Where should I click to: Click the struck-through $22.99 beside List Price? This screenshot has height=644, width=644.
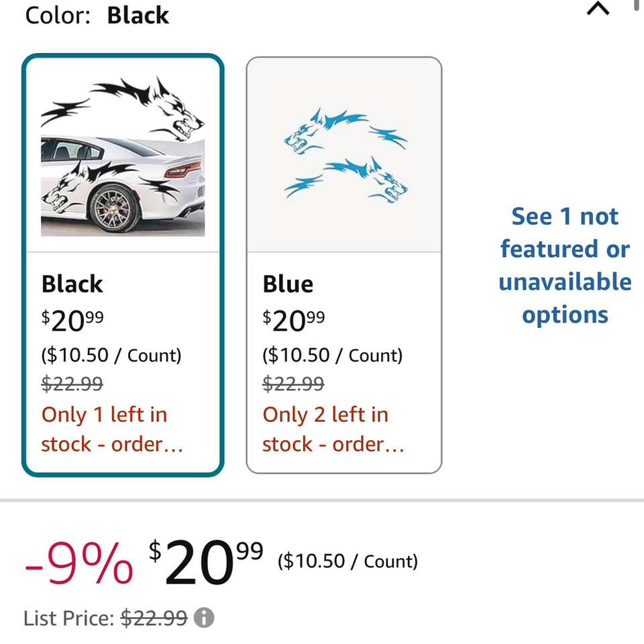coord(154,617)
